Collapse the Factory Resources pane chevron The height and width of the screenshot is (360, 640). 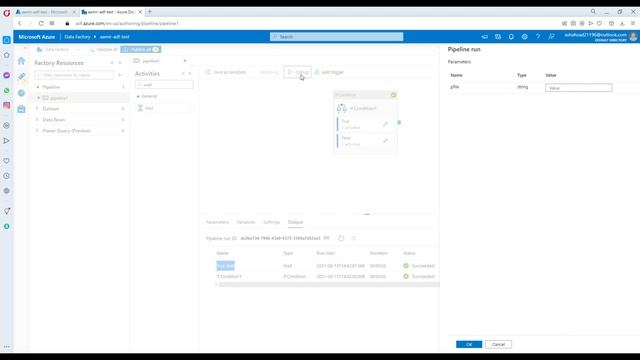120,63
